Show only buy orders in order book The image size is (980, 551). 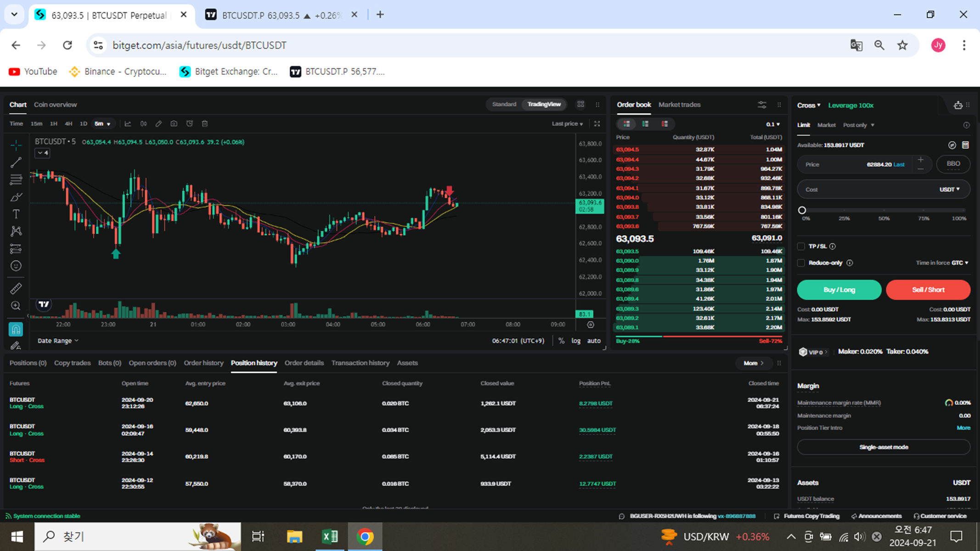645,124
